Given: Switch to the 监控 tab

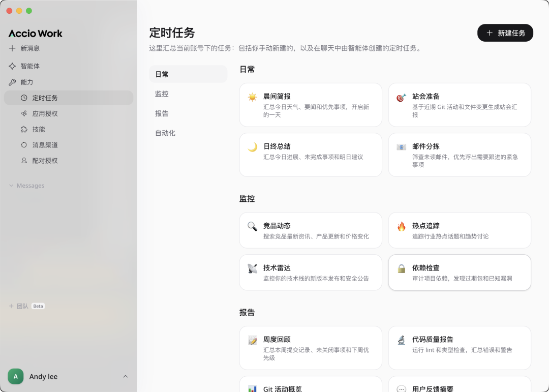Looking at the screenshot, I should click(162, 94).
